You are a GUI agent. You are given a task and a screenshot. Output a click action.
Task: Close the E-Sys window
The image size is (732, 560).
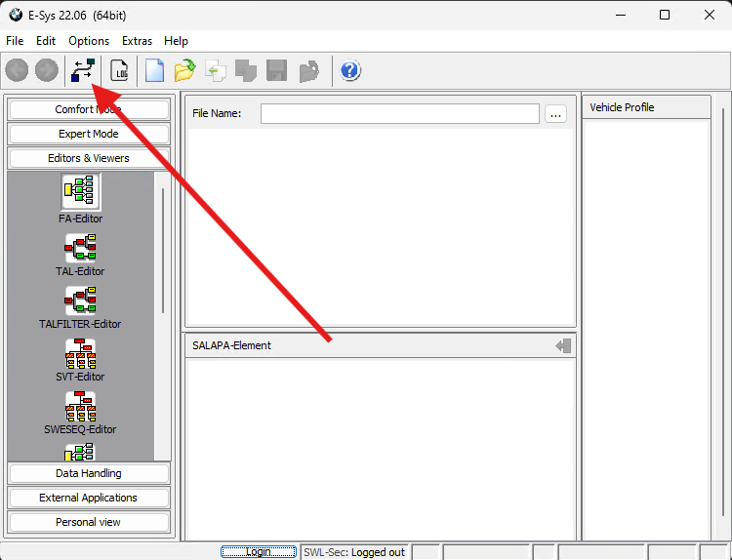coord(710,15)
